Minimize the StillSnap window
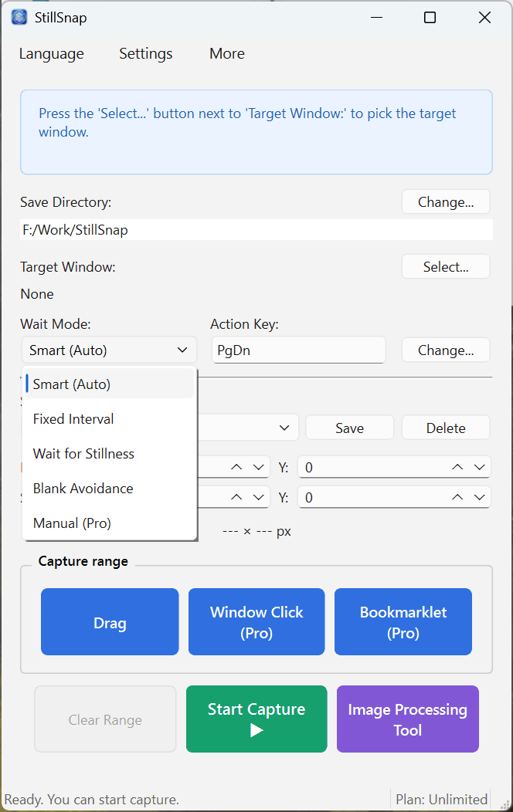This screenshot has height=812, width=513. (x=377, y=18)
